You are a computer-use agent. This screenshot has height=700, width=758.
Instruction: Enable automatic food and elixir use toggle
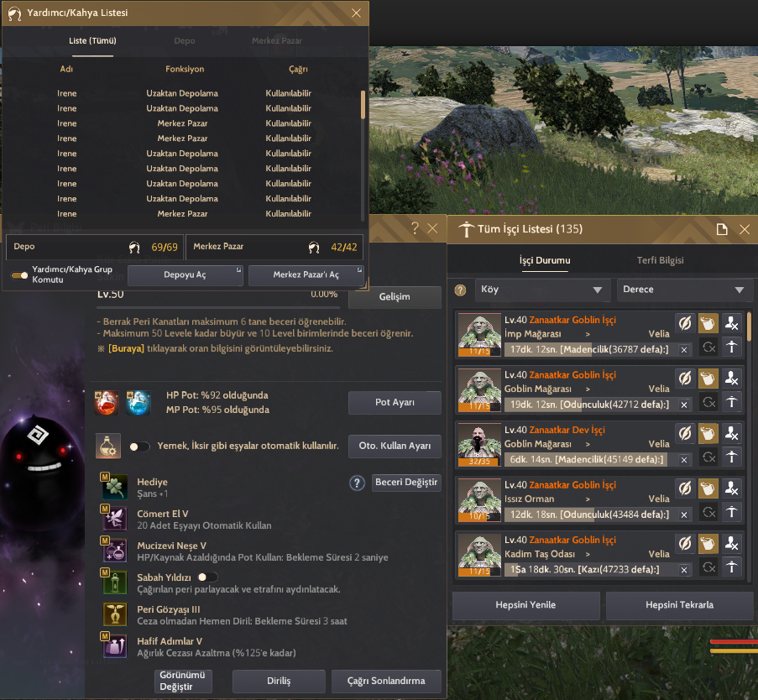pos(139,447)
